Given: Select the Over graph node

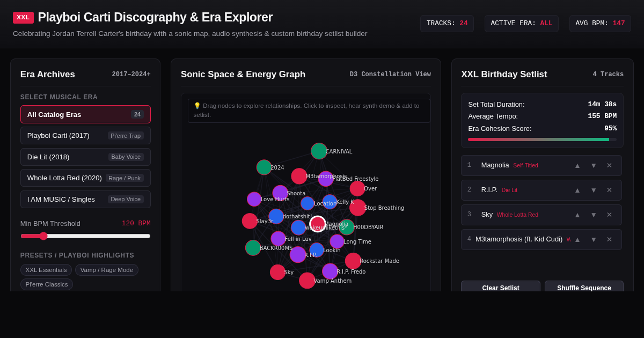Looking at the screenshot, I should [357, 188].
